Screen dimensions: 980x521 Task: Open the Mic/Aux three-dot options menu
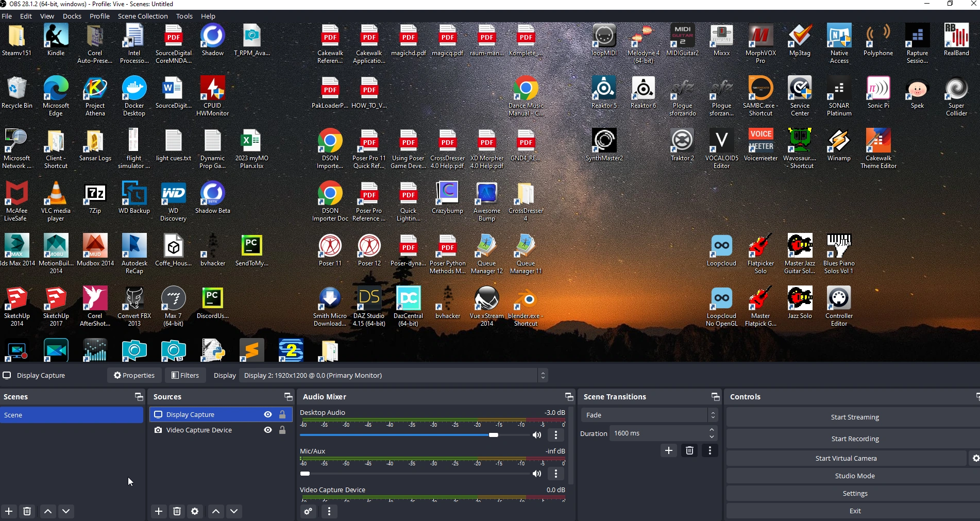point(556,474)
